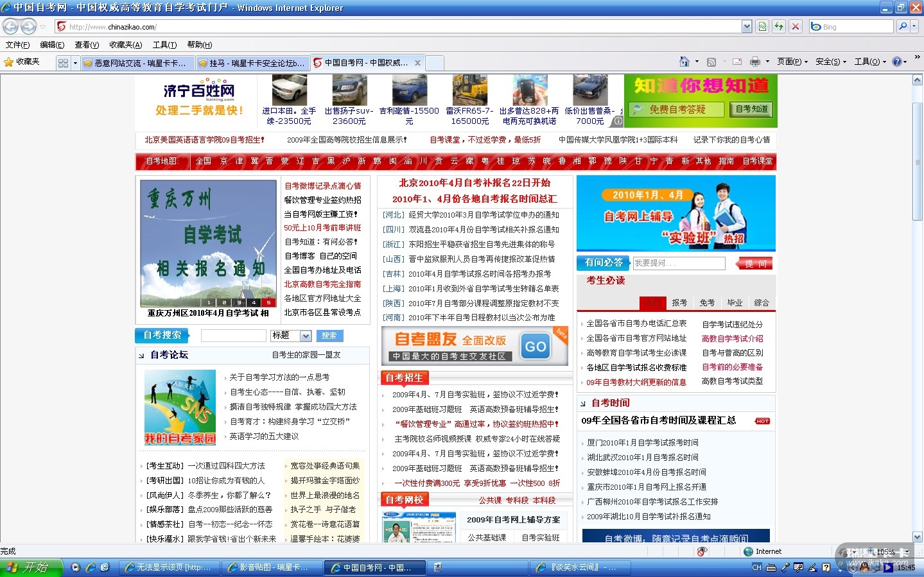Screen dimensions: 924x577
Task: Click the blue Help question mark icon
Action: click(x=897, y=62)
